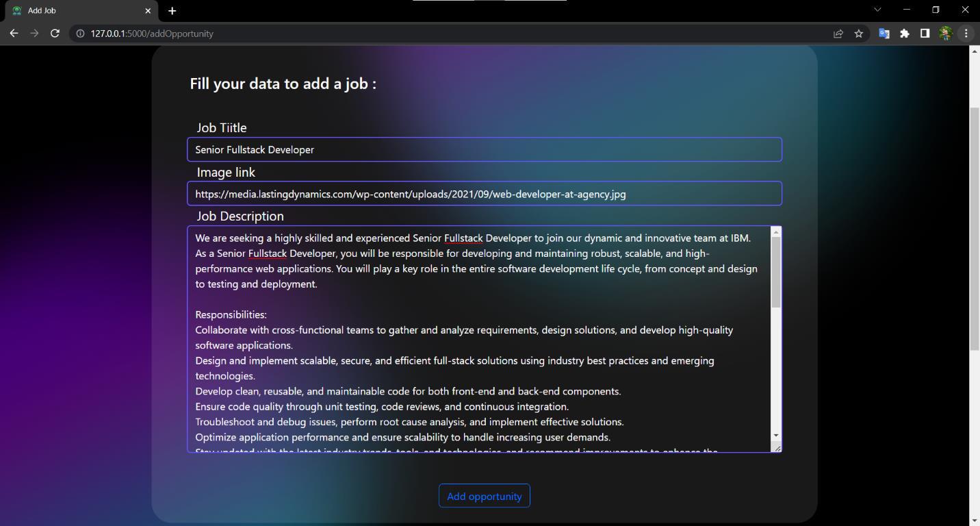Focus the Image link input field
980x526 pixels.
click(485, 194)
